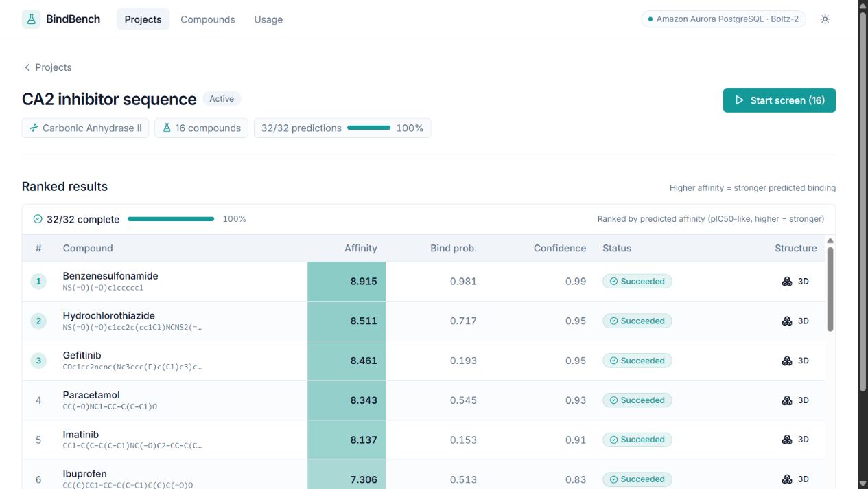
Task: Select the Hydrochlorothiazide compound name
Action: 109,315
